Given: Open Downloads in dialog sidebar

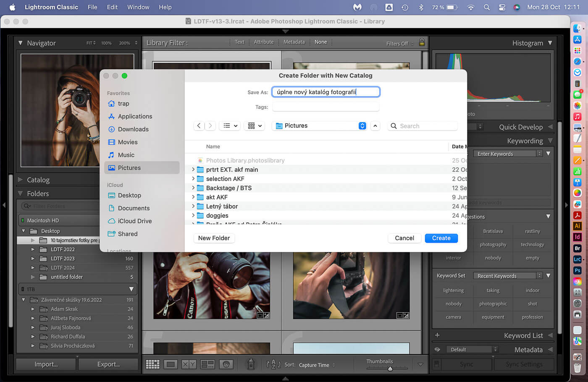Looking at the screenshot, I should point(129,129).
